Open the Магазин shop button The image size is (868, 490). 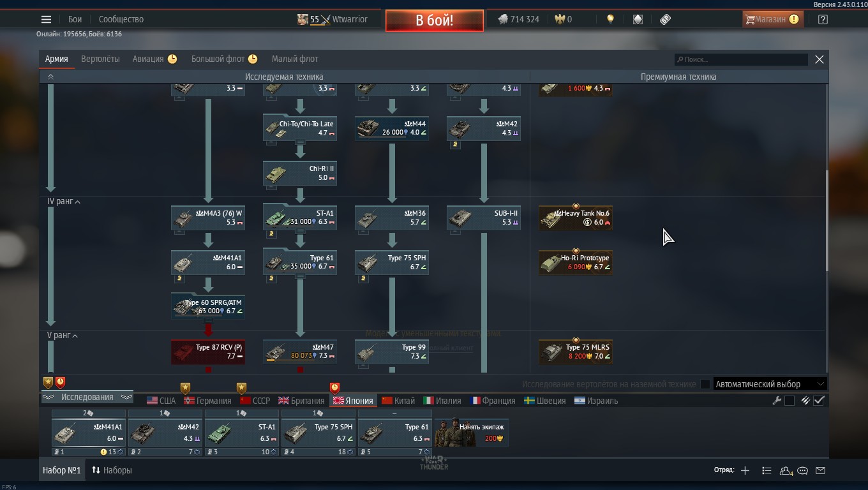pos(773,19)
